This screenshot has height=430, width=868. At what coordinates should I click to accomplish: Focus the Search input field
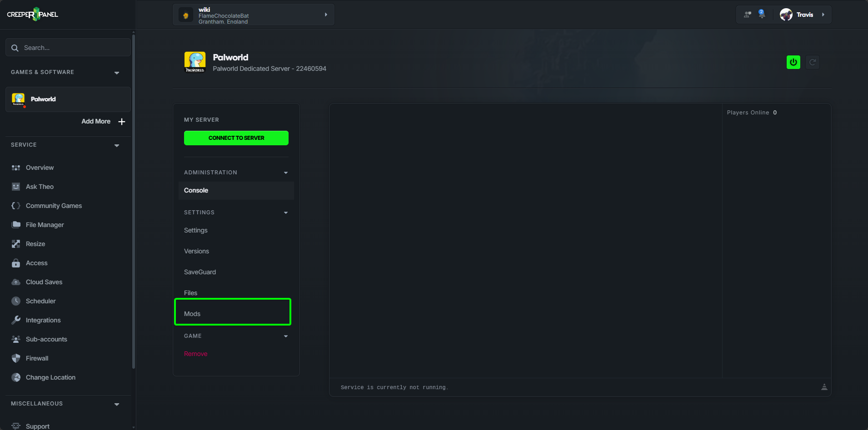(x=68, y=47)
